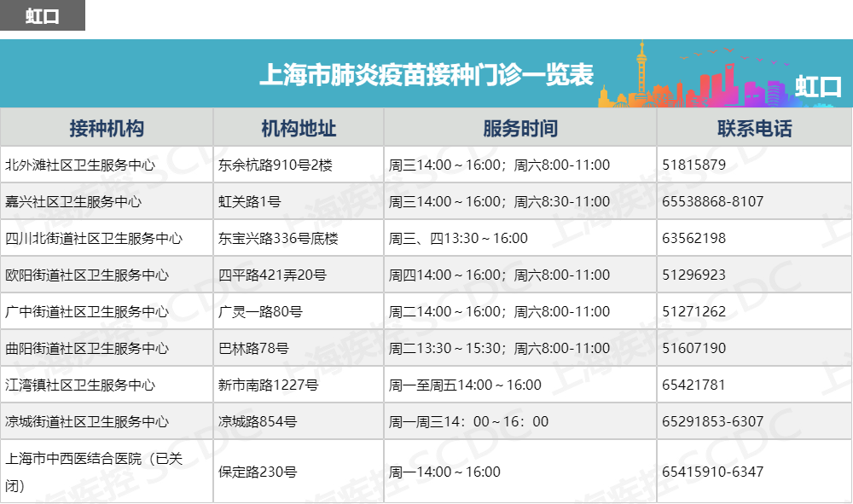The height and width of the screenshot is (504, 853).
Task: Click service time starting 周二14:00
Action: pos(499,311)
